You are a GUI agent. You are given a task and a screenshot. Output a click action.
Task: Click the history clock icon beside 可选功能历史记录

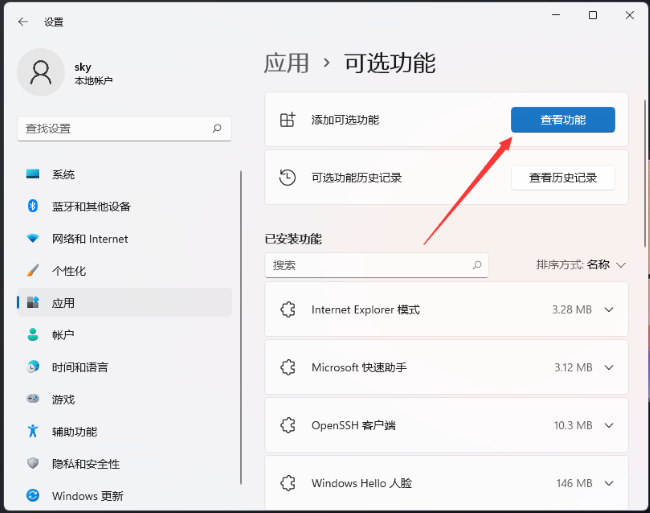point(287,177)
